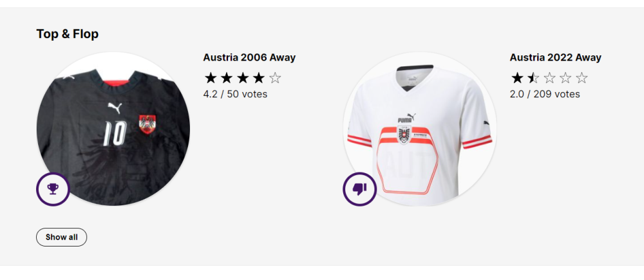
Task: Click fourth star of Austria 2006 Away rating
Action: coord(259,79)
